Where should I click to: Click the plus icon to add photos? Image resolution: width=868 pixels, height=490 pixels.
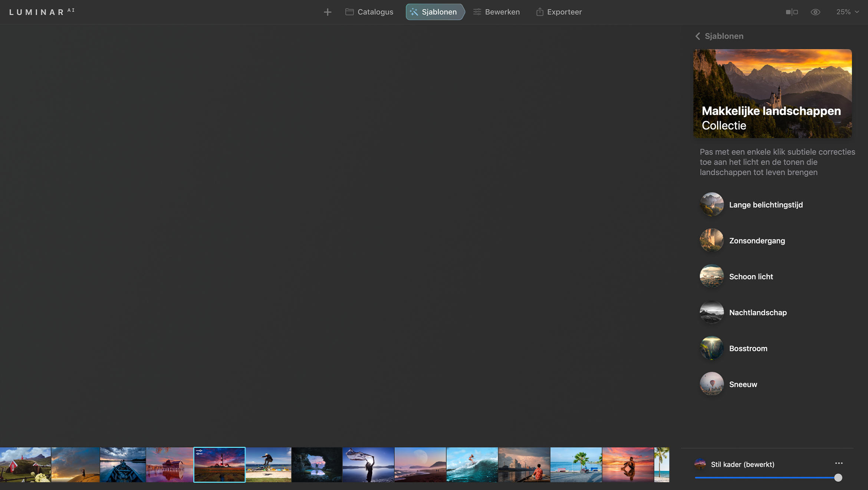328,12
